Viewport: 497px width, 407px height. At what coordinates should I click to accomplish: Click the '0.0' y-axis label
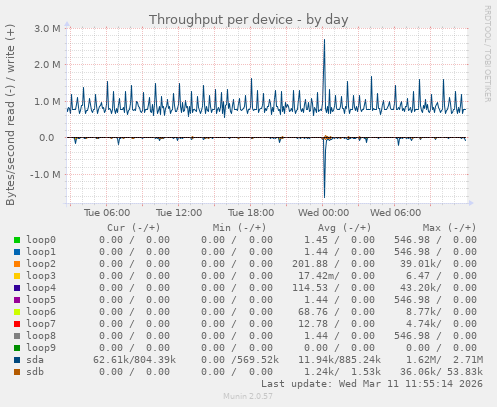pos(47,138)
